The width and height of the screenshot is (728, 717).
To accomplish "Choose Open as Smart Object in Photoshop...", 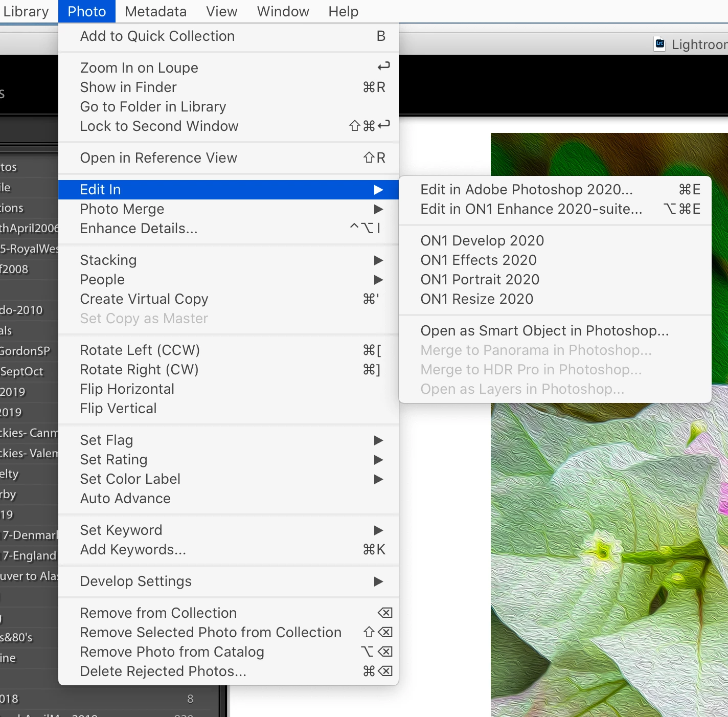I will tap(555, 331).
